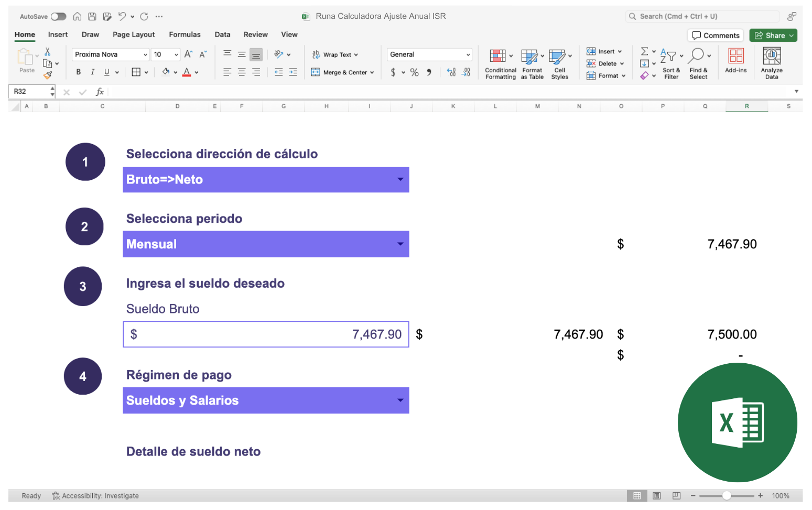812x510 pixels.
Task: Click the Increase Font Size icon
Action: click(188, 54)
